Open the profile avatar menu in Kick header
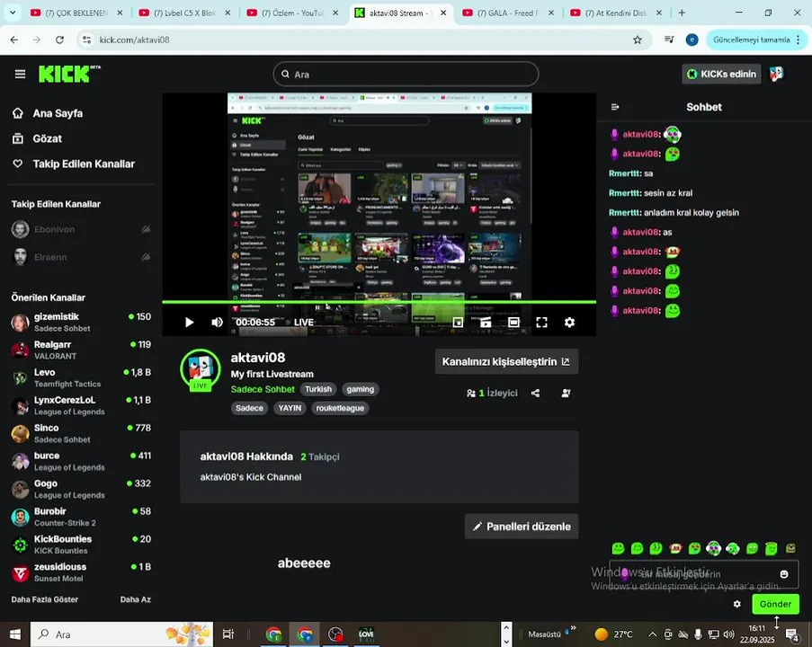The width and height of the screenshot is (812, 647). 776,74
